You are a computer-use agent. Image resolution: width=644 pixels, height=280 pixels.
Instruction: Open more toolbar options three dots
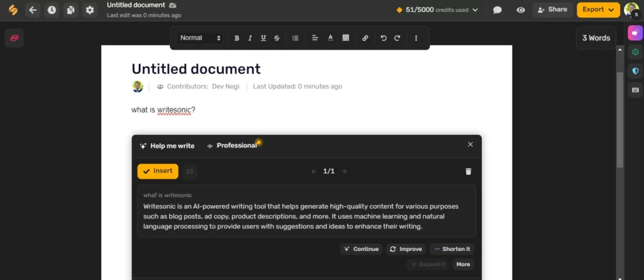416,38
